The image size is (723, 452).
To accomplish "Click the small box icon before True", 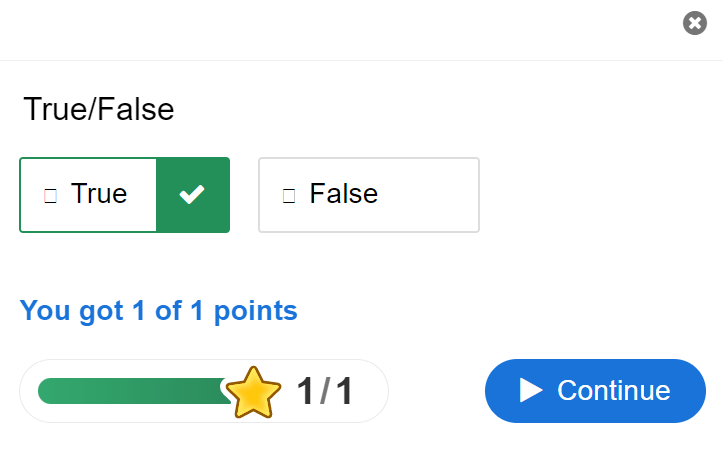I will coord(50,196).
